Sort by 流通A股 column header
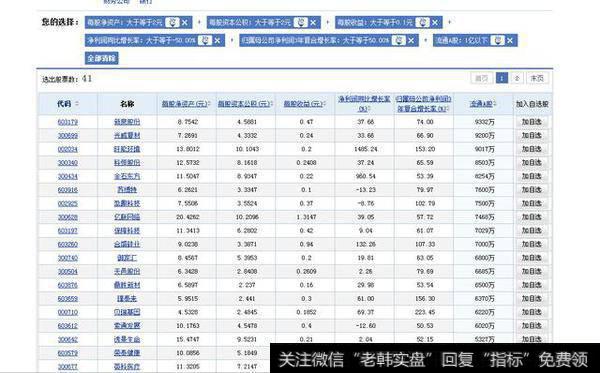Viewport: 600px width, 373px height. [x=483, y=104]
